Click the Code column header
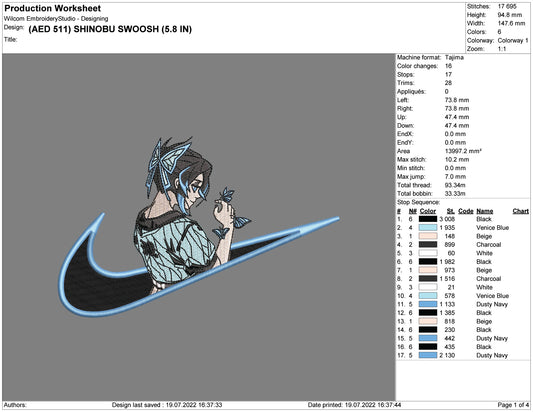 click(465, 211)
